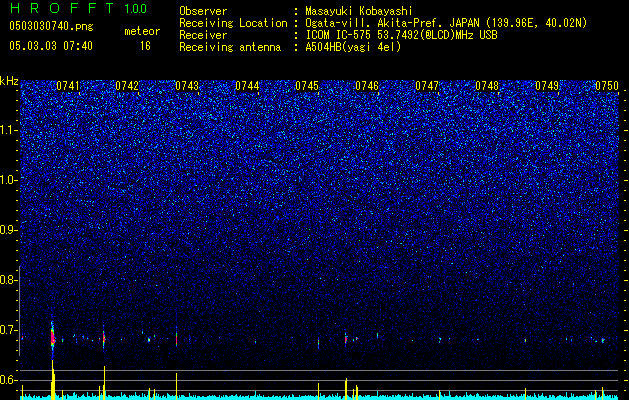Click the 0.6 frequency axis label

tap(7, 380)
